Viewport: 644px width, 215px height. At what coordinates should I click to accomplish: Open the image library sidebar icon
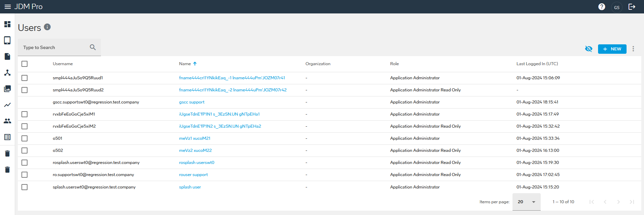(7, 89)
